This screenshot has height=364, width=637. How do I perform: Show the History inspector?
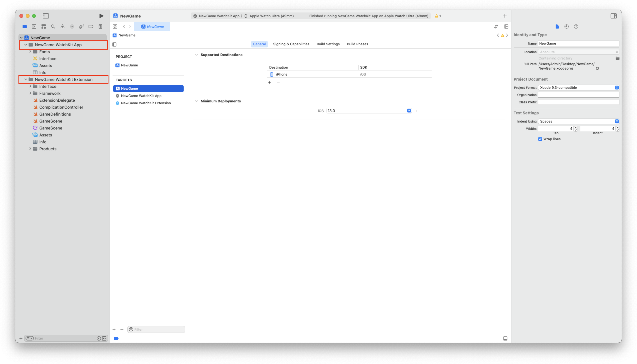coord(567,26)
